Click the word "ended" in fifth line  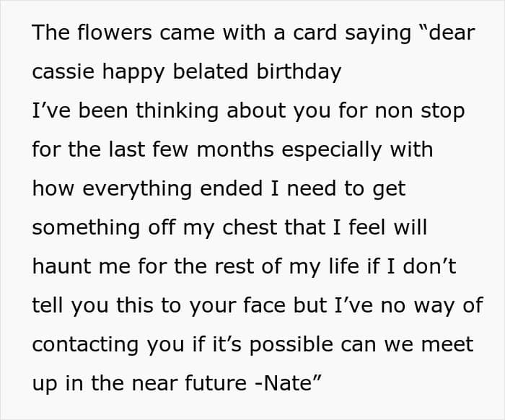tap(232, 188)
